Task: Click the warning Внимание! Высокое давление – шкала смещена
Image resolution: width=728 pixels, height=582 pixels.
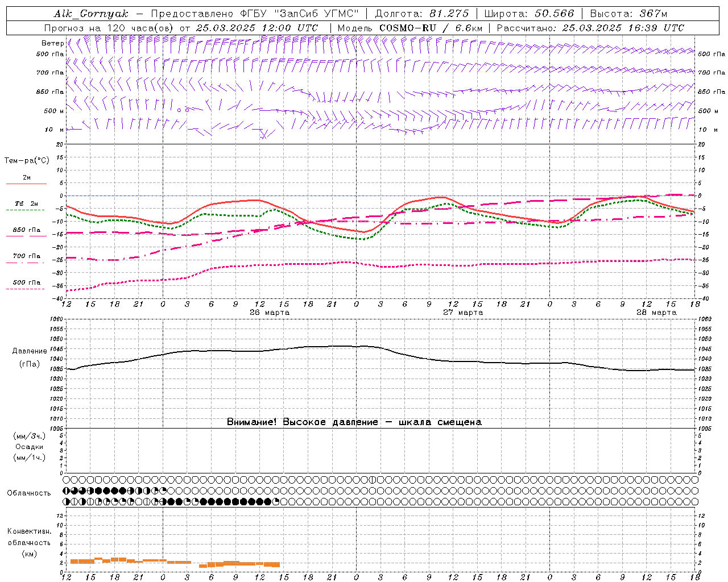Action: [x=354, y=422]
